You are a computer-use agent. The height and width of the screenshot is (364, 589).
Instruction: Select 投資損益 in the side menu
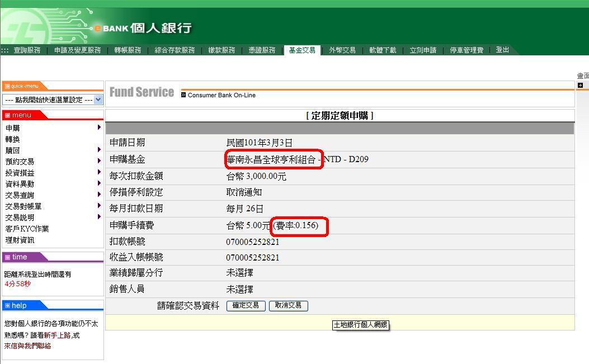(x=20, y=173)
